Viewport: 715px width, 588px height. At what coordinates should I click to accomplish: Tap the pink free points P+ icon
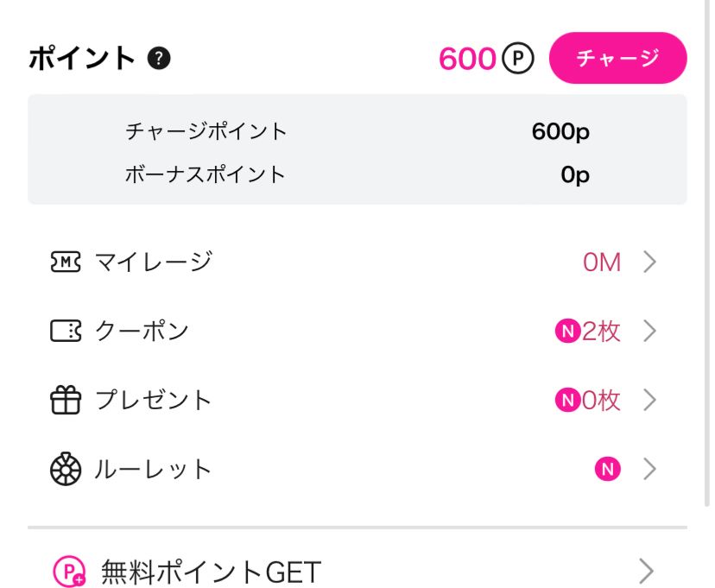tap(69, 571)
